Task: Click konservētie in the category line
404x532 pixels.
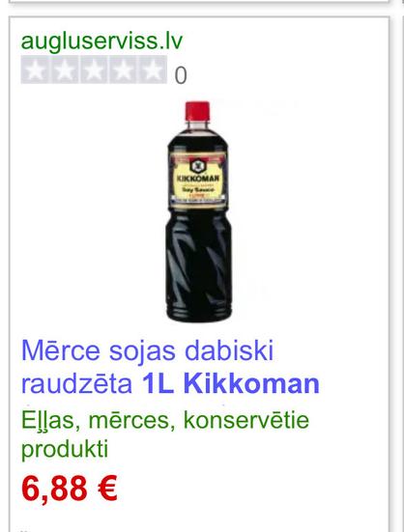Action: (x=246, y=420)
